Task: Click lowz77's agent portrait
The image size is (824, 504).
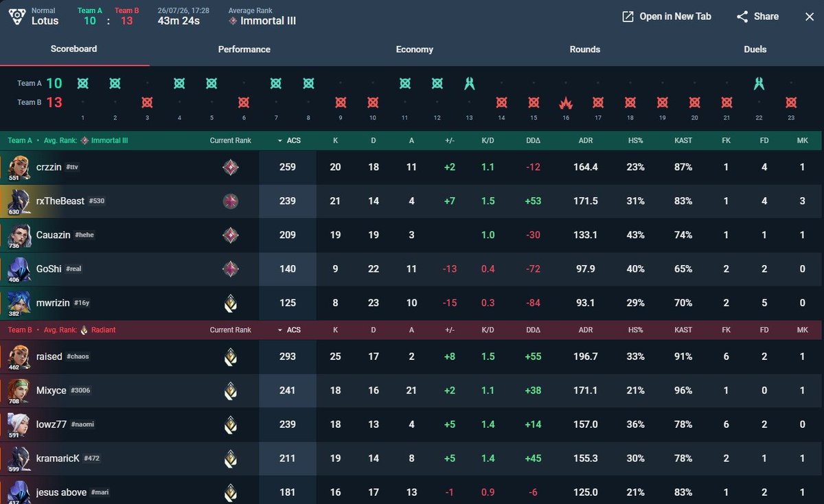Action: click(19, 424)
